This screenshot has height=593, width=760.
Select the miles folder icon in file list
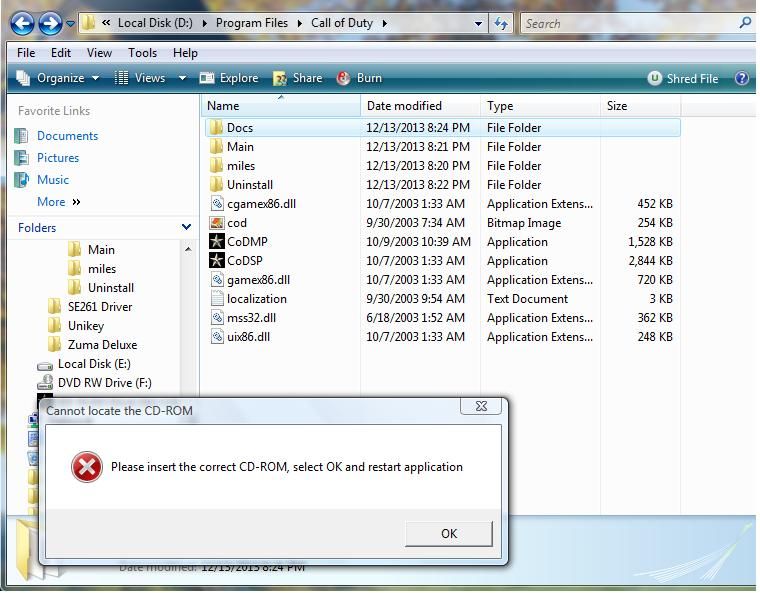click(216, 165)
